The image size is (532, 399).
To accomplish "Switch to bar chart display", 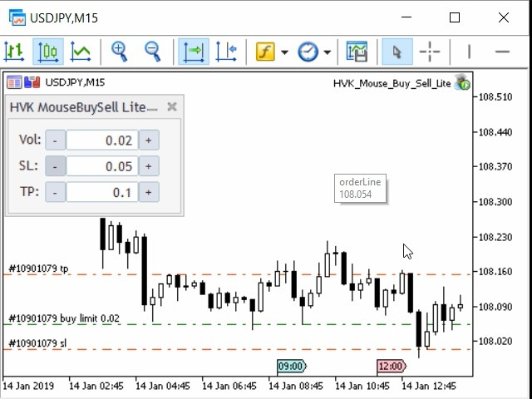I will pyautogui.click(x=14, y=52).
